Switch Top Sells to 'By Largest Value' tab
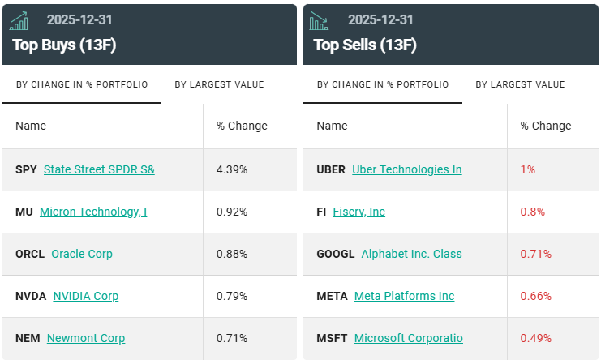This screenshot has height=364, width=601. coord(520,84)
